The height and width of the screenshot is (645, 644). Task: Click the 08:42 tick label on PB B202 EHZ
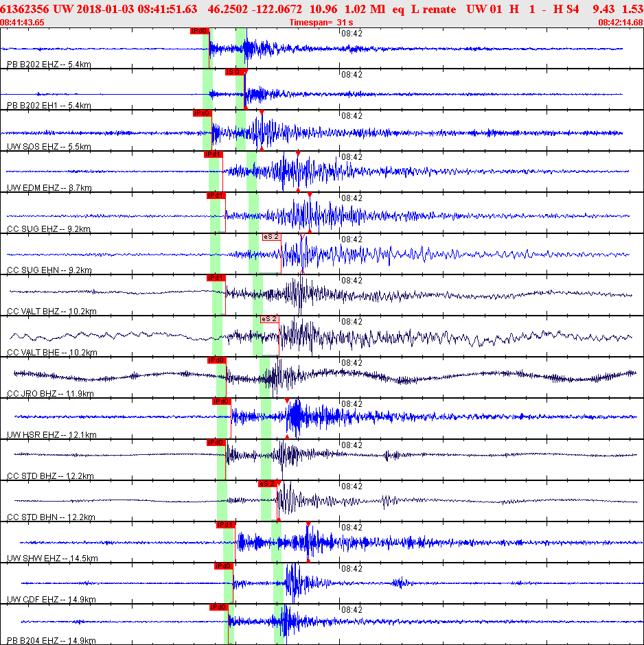352,34
